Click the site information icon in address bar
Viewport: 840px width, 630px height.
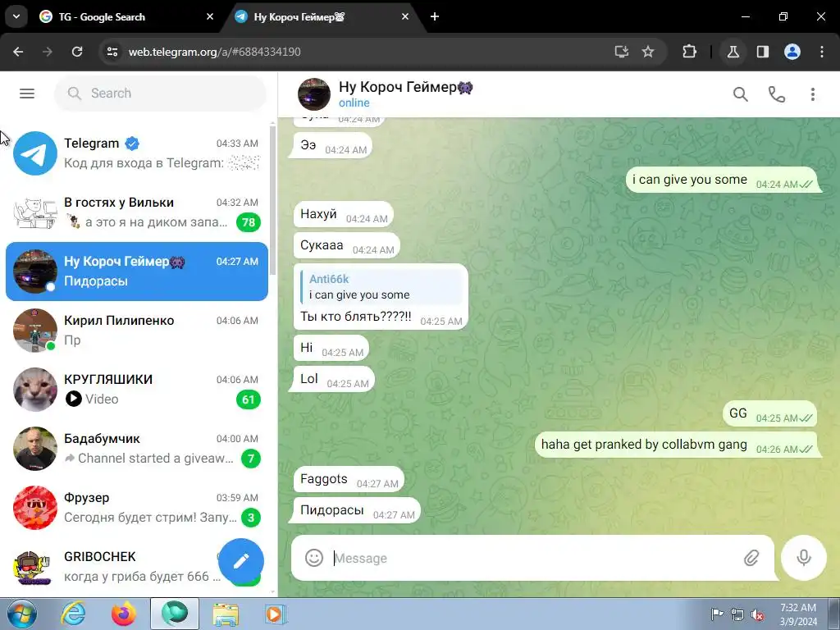(x=112, y=52)
